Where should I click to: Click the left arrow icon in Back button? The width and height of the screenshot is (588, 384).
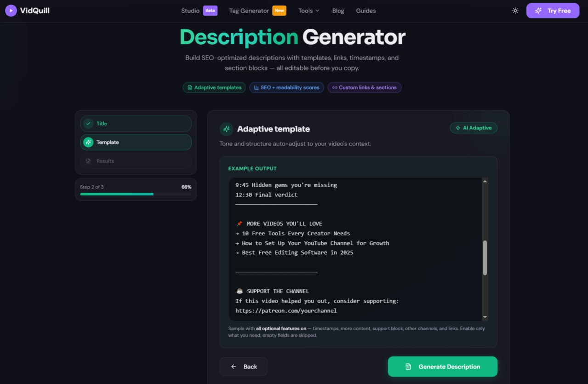pos(233,367)
